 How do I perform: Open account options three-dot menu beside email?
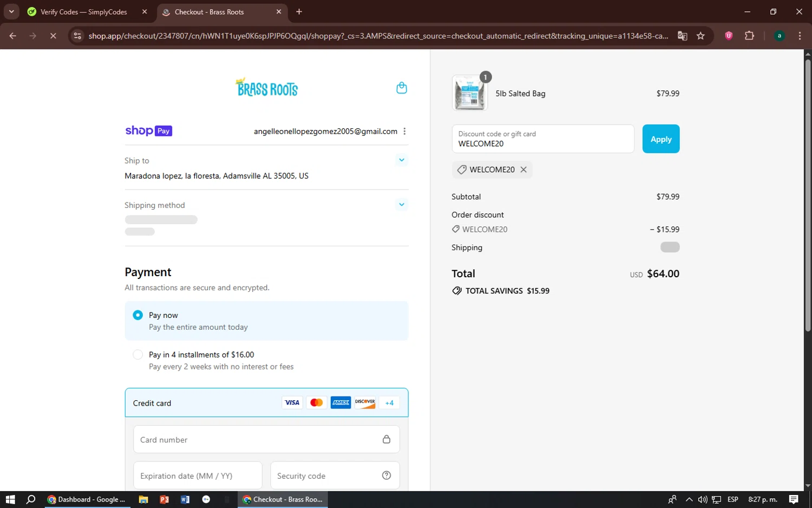(x=404, y=131)
